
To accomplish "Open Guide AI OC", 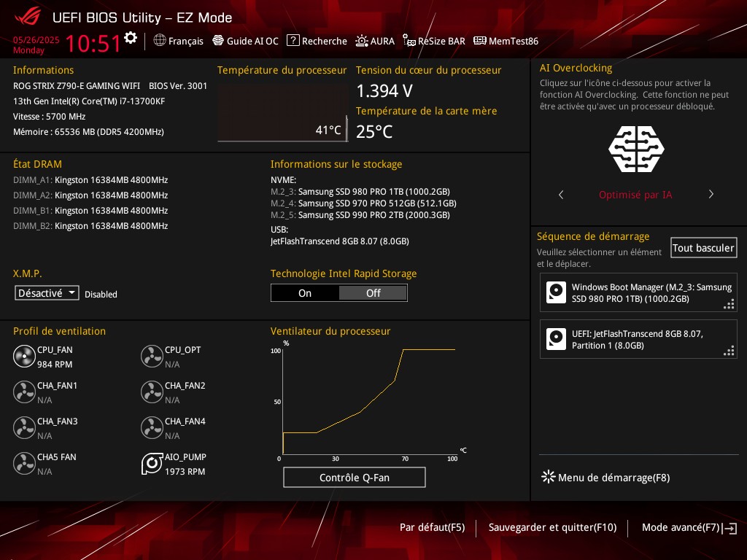I will point(245,41).
